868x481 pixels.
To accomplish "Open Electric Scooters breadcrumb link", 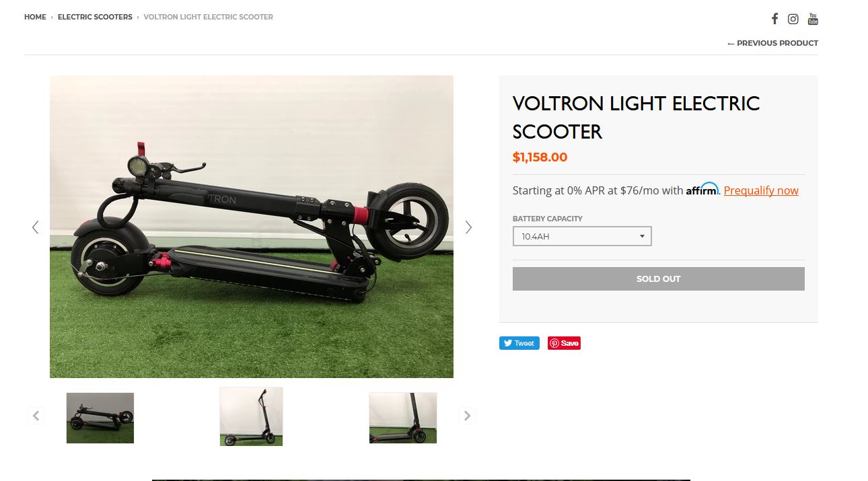I will tap(95, 17).
